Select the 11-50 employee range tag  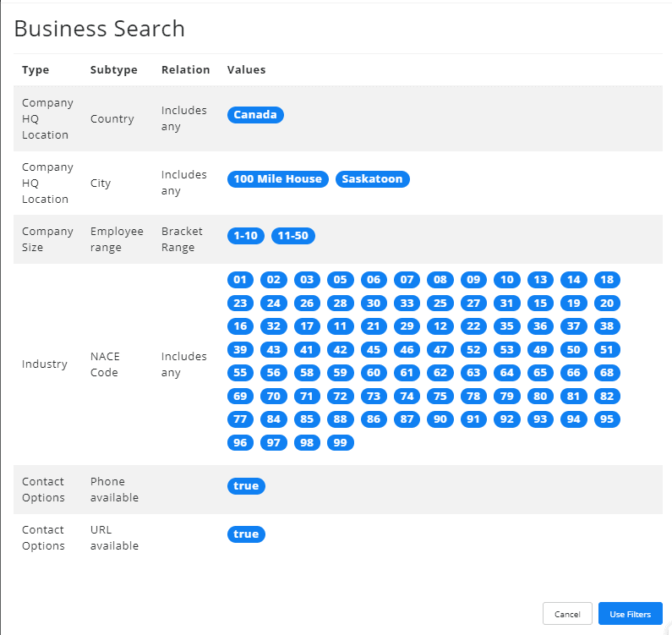pyautogui.click(x=293, y=236)
